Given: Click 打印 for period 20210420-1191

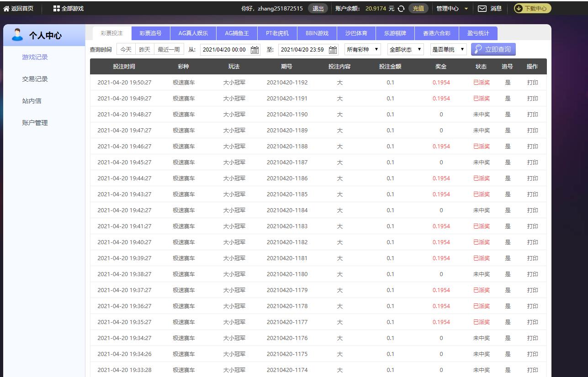Looking at the screenshot, I should click(x=532, y=99).
